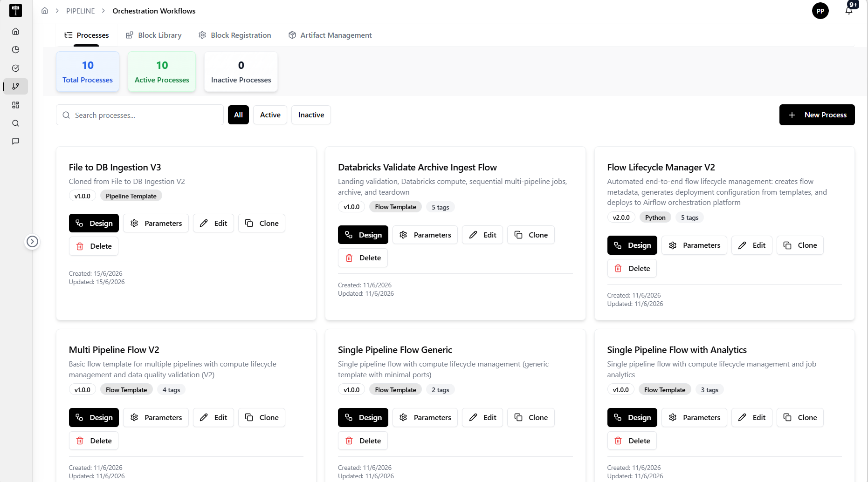868x482 pixels.
Task: Click the app logo at top left
Action: [x=15, y=11]
